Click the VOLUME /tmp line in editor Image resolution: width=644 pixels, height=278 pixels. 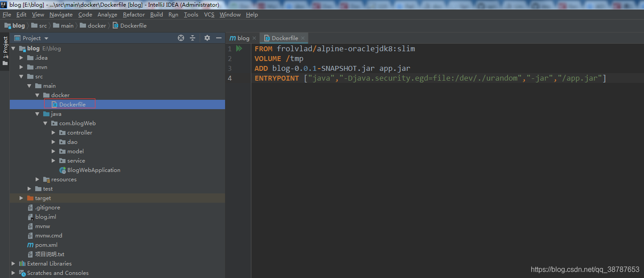(279, 59)
